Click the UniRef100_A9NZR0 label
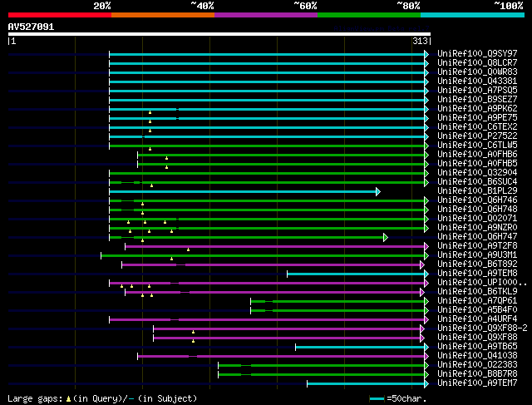The height and width of the screenshot is (405, 532). 477,228
